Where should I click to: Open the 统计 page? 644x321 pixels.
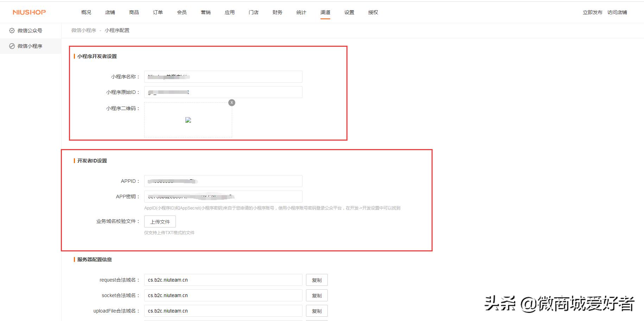(x=301, y=12)
